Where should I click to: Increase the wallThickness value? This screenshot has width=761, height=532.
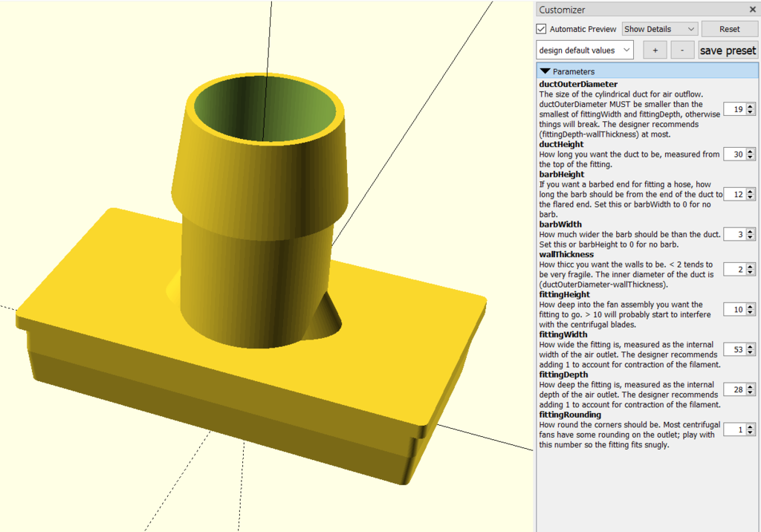click(748, 266)
